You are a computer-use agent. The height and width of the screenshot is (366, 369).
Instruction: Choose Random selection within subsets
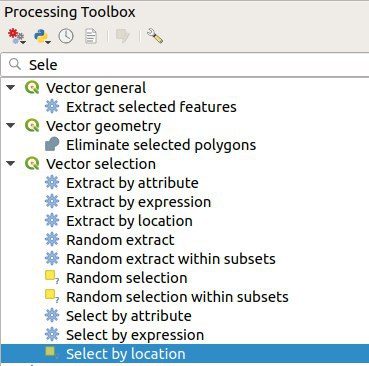coord(177,297)
